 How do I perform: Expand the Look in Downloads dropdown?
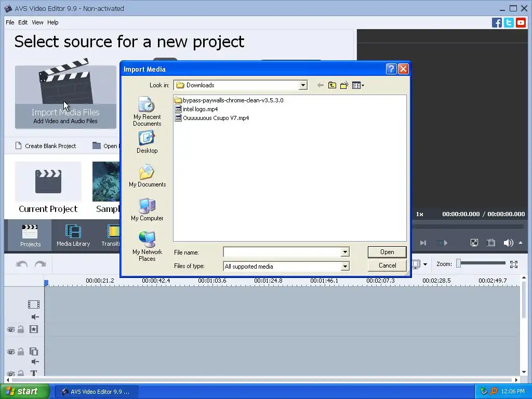point(303,85)
